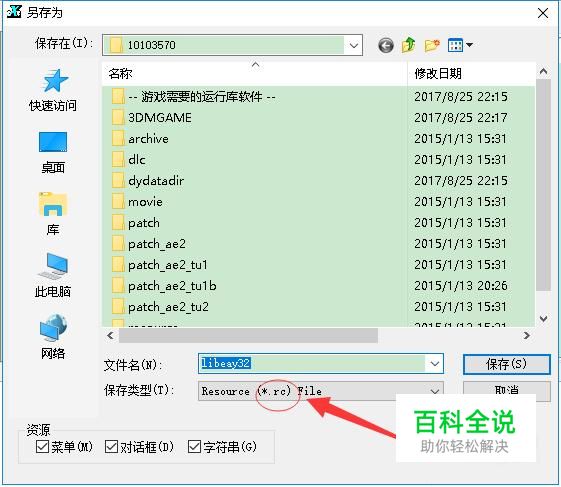Screen dimensions: 561x487
Task: Click the vertical scrollbar thumb
Action: pyautogui.click(x=543, y=185)
